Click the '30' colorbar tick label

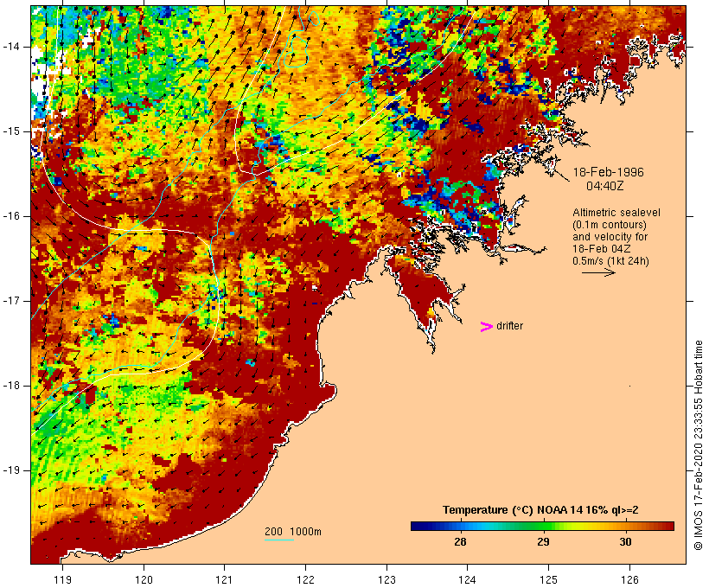point(625,542)
